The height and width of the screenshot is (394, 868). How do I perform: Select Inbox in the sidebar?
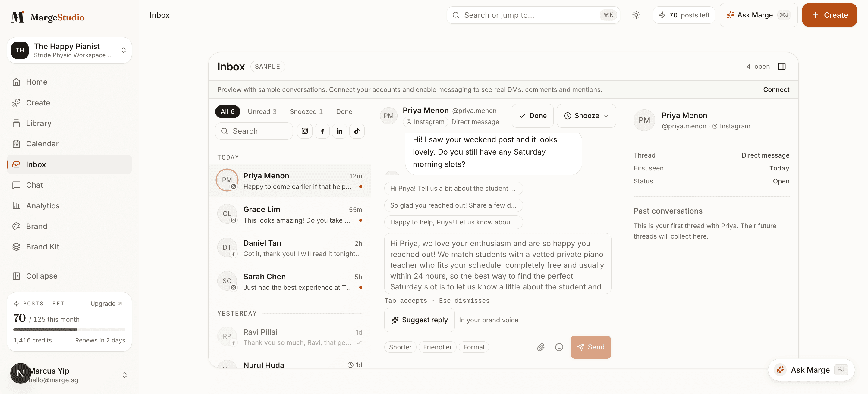pyautogui.click(x=69, y=164)
